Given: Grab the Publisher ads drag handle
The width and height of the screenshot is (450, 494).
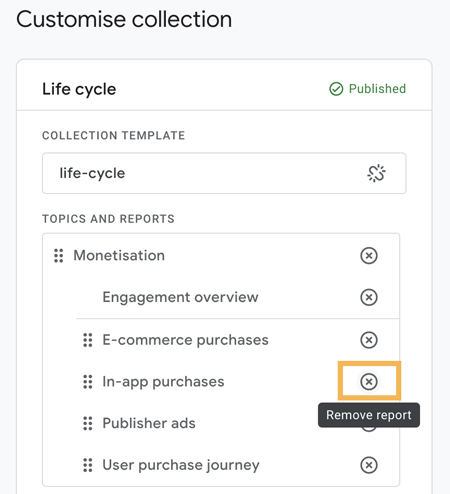Looking at the screenshot, I should click(88, 423).
